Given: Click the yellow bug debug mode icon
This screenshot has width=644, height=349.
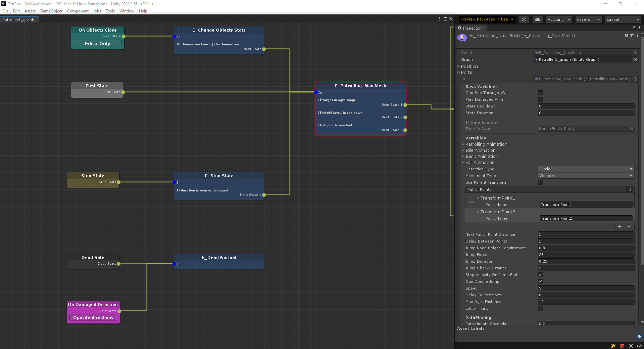Looking at the screenshot, I should (x=613, y=346).
